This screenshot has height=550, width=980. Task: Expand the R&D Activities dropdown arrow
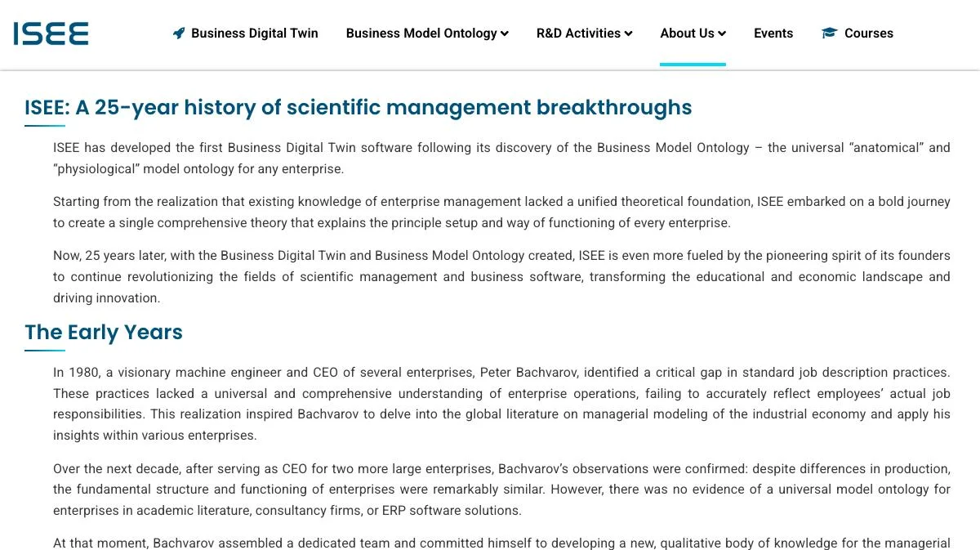pos(628,34)
